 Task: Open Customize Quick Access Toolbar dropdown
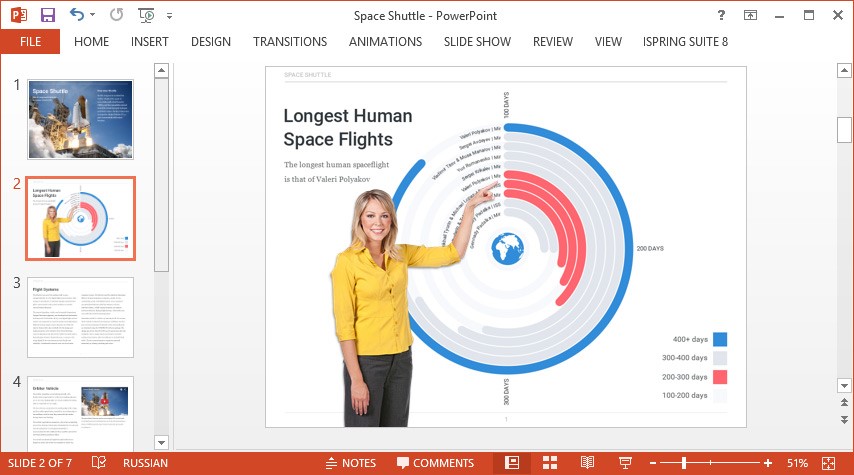pos(169,16)
